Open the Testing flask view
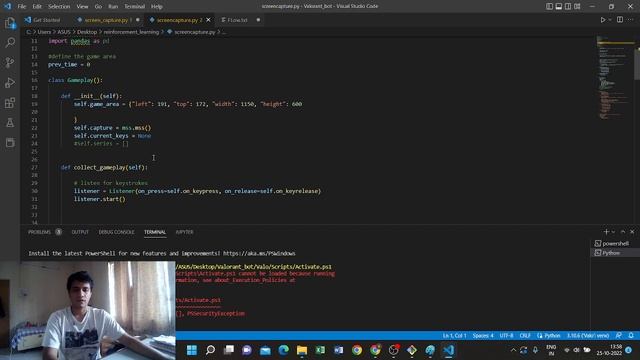The image size is (640, 360). (10, 122)
